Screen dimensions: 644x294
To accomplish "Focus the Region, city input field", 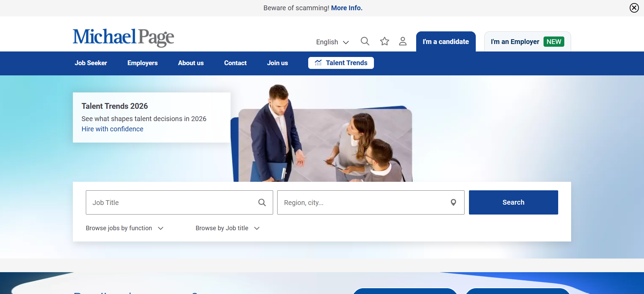I will 371,202.
